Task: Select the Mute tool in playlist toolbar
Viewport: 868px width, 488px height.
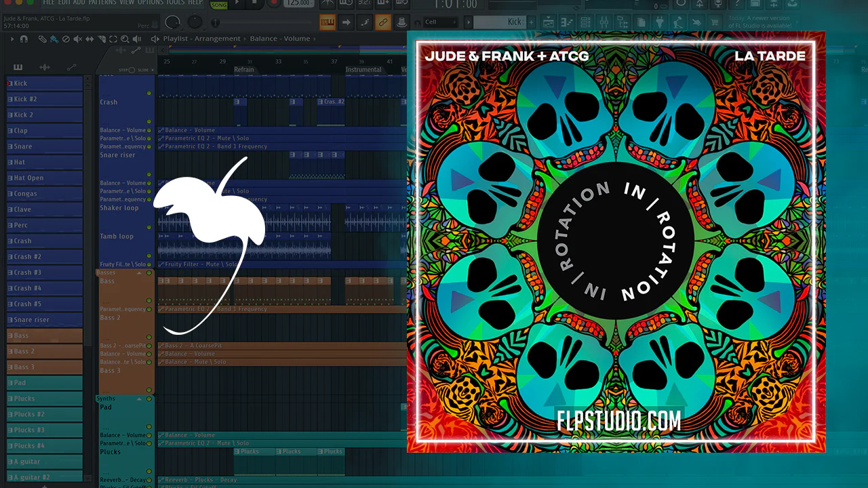Action: (77, 39)
